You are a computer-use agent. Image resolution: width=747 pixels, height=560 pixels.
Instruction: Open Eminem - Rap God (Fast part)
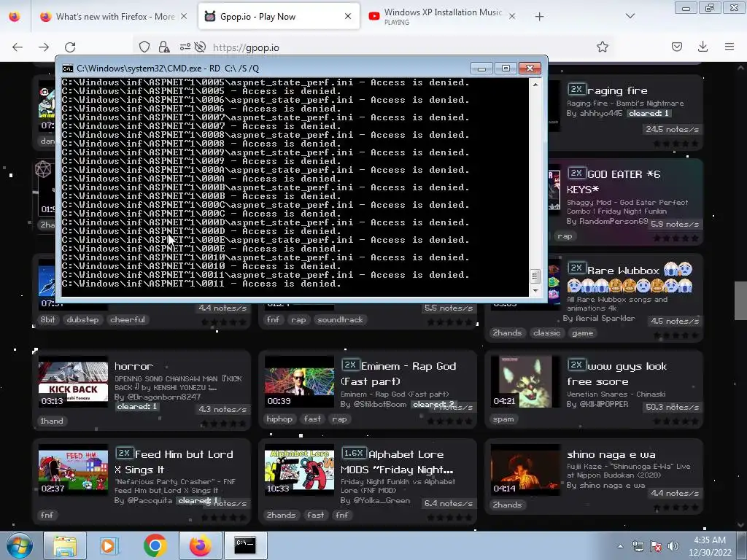click(x=399, y=373)
